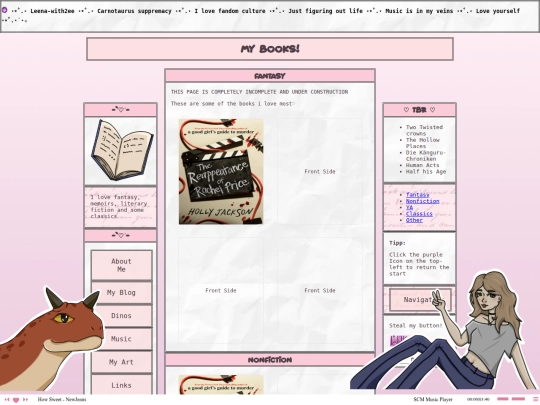Select 'Human Acts' in TBR list
This screenshot has height=405, width=540.
422,165
